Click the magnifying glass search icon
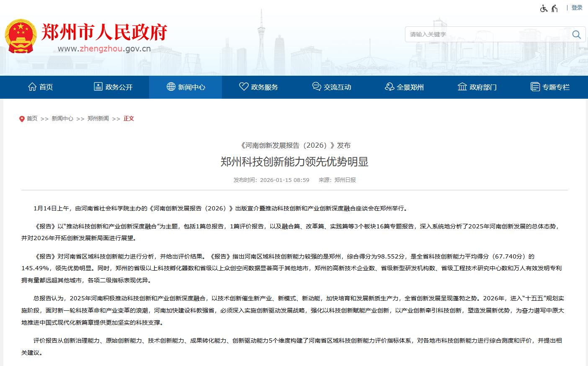Screen dimensions: 588x366 576,35
